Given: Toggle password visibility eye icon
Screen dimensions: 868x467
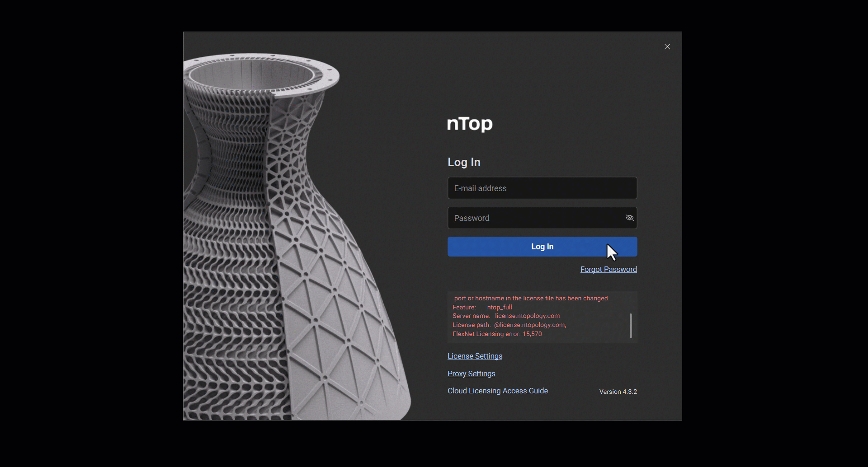Looking at the screenshot, I should [x=629, y=218].
